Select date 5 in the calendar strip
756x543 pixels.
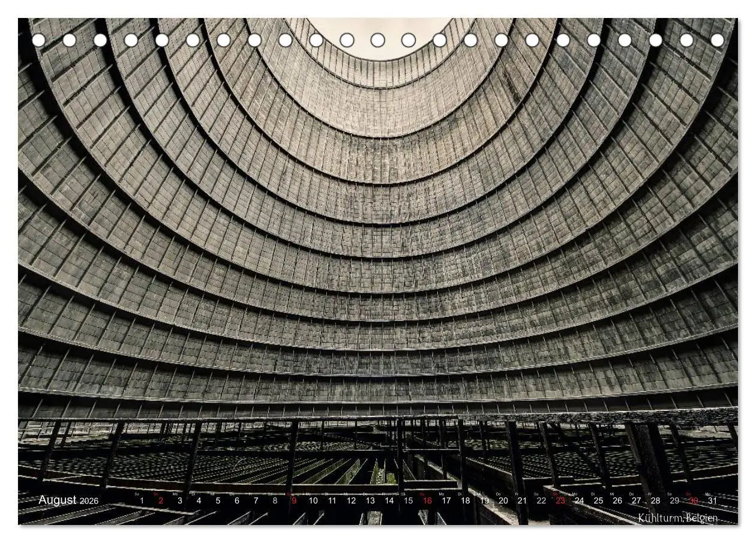point(218,500)
